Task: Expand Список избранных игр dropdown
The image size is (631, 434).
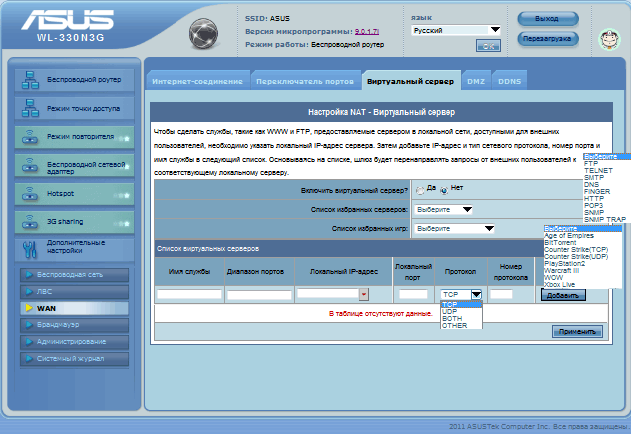Action: coord(454,229)
